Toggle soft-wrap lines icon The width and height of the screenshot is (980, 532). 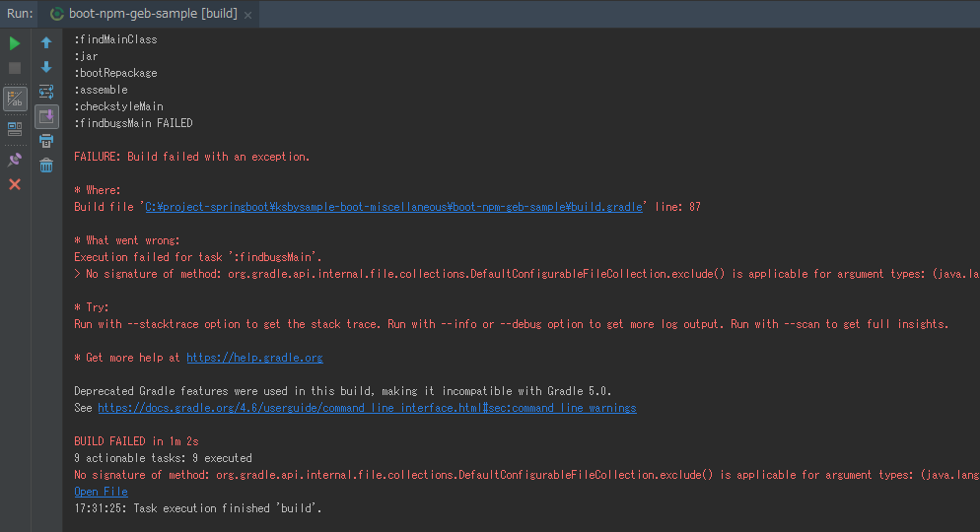pyautogui.click(x=46, y=92)
